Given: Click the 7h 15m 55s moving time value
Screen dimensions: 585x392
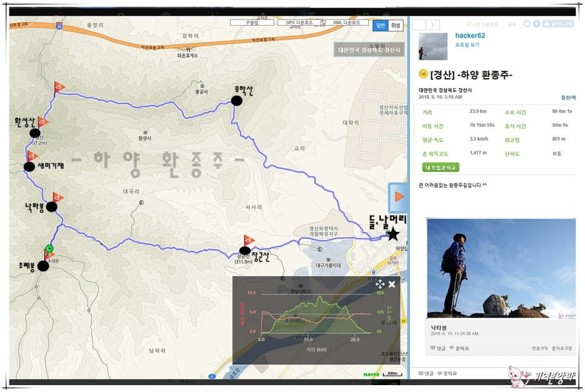Looking at the screenshot, I should click(482, 125).
